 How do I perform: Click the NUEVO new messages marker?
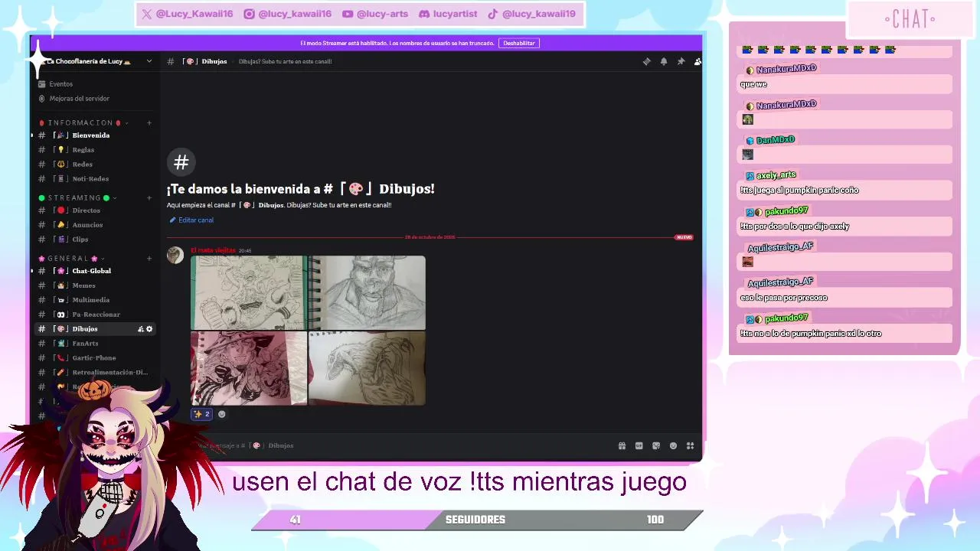click(684, 237)
